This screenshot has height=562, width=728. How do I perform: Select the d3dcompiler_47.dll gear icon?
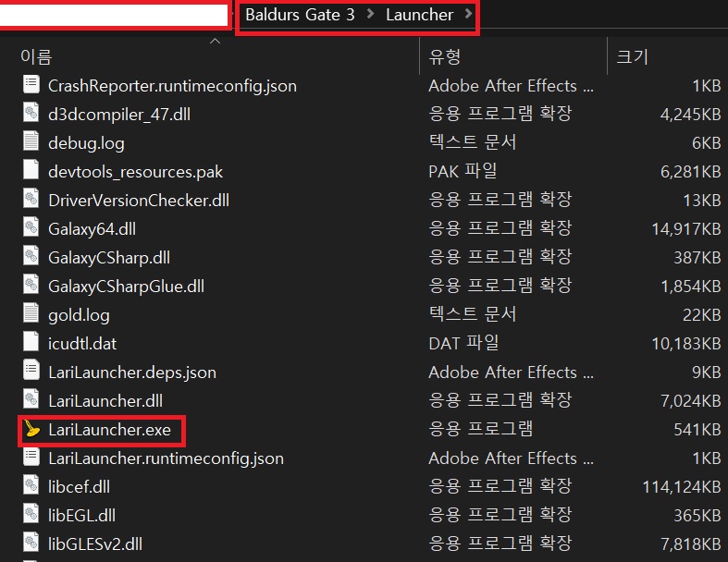[31, 114]
